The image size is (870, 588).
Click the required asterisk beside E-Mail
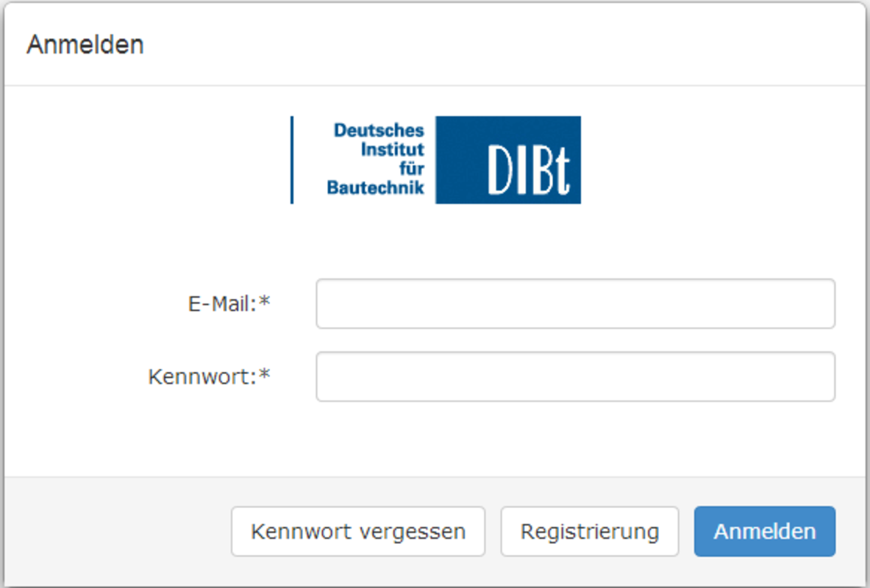click(265, 303)
